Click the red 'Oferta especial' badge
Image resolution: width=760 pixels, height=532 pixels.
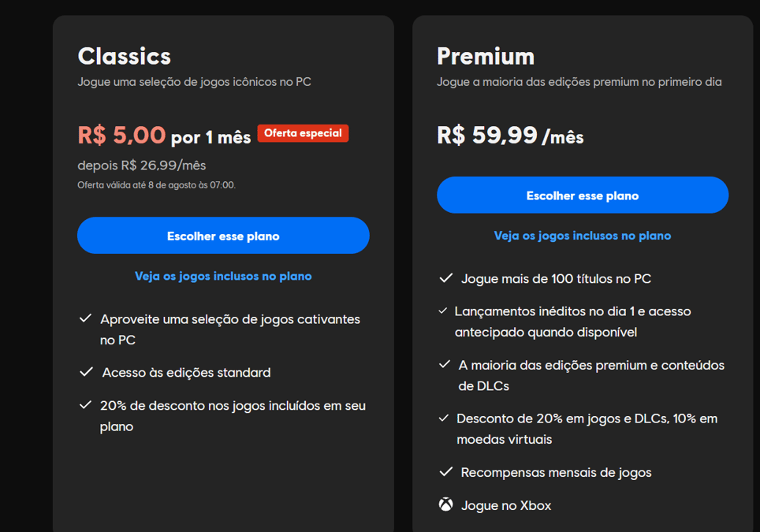(x=303, y=133)
